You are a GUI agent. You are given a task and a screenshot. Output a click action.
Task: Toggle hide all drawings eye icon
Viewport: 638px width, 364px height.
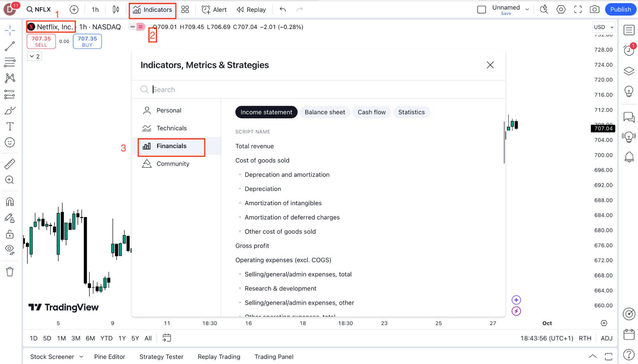[10, 249]
